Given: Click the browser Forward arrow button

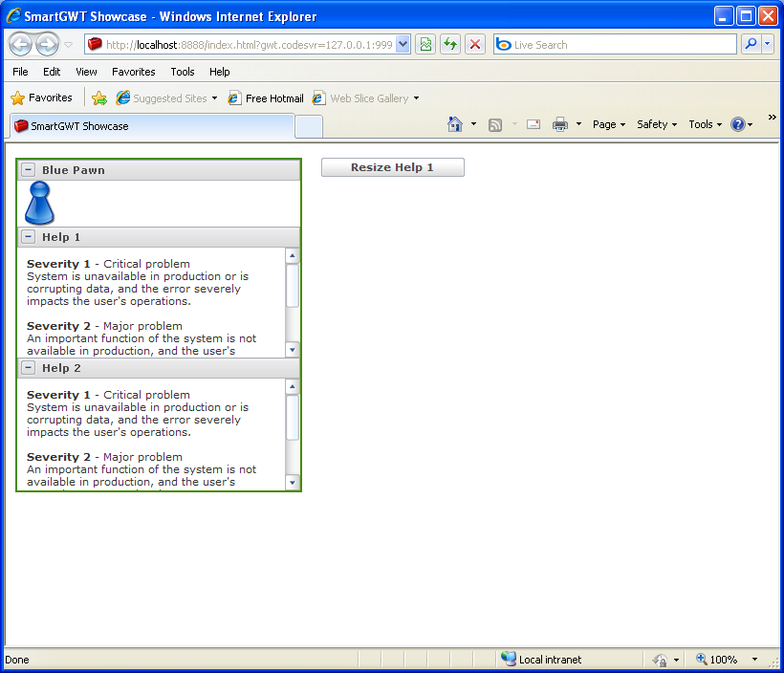Looking at the screenshot, I should point(48,45).
